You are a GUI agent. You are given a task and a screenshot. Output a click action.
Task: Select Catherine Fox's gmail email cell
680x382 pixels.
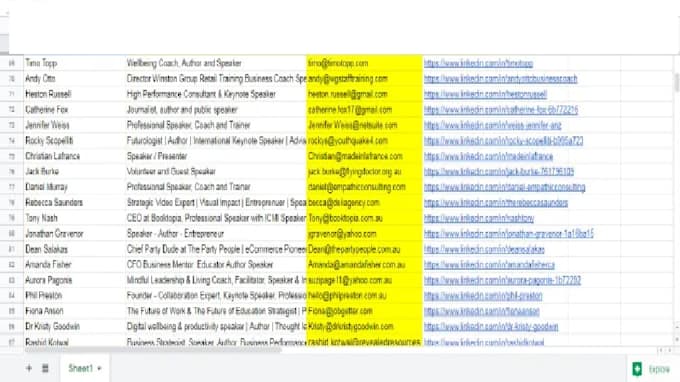pos(364,110)
